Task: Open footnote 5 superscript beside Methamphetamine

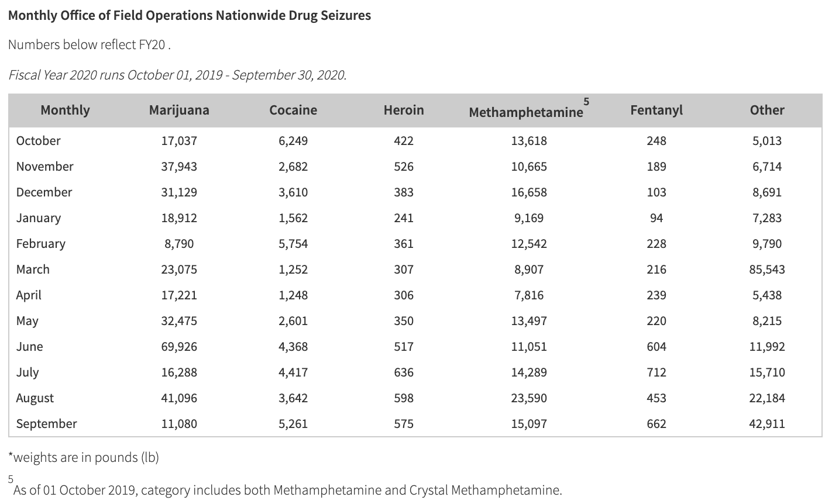Action: click(586, 102)
